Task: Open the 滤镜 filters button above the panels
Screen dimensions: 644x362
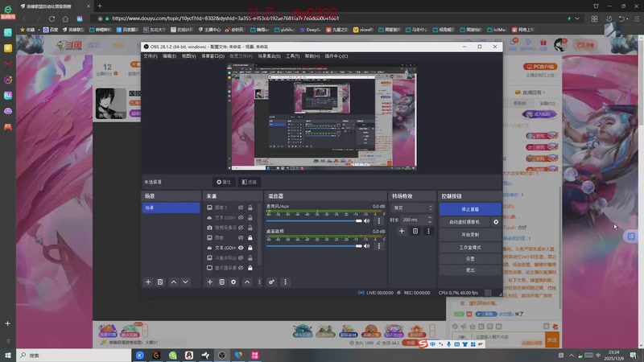Action: point(250,182)
